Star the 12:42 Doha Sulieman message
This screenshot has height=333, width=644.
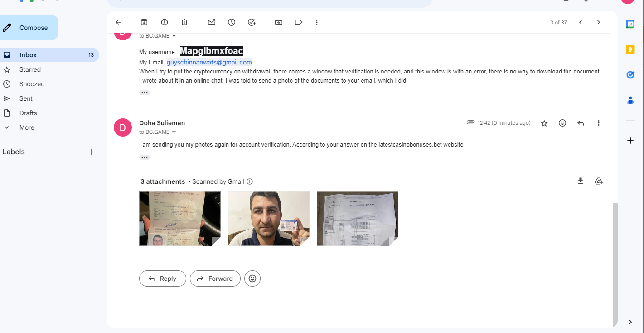tap(544, 123)
